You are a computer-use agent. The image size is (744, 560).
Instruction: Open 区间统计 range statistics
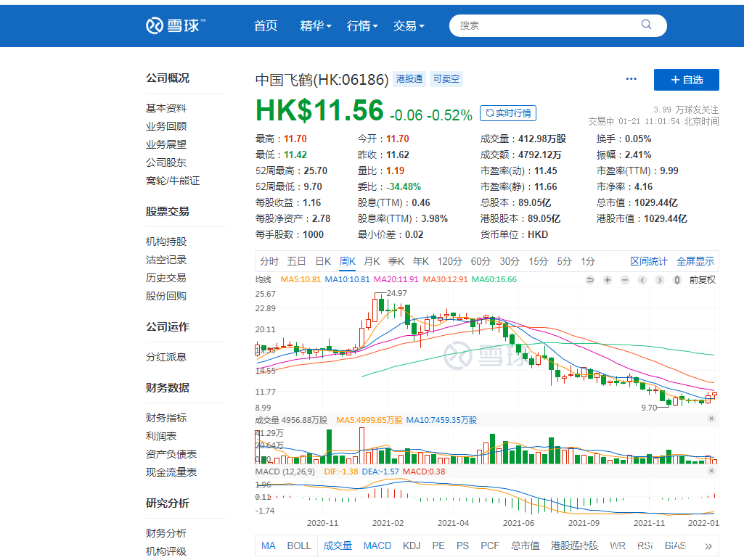click(x=649, y=261)
